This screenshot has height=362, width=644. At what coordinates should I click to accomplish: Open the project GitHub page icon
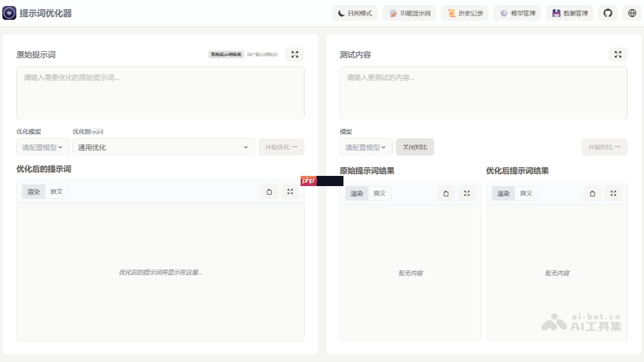click(x=608, y=12)
